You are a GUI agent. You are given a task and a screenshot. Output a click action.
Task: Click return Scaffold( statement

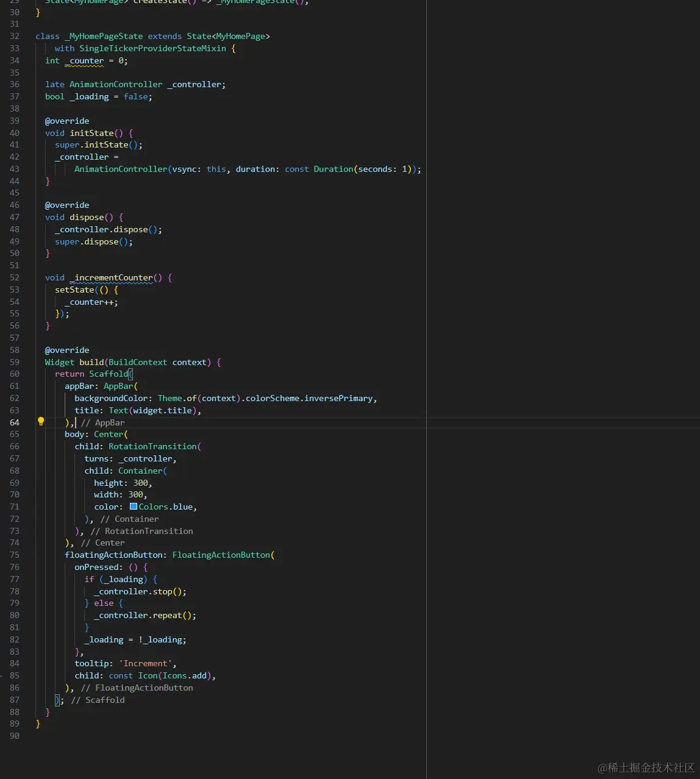tap(94, 374)
